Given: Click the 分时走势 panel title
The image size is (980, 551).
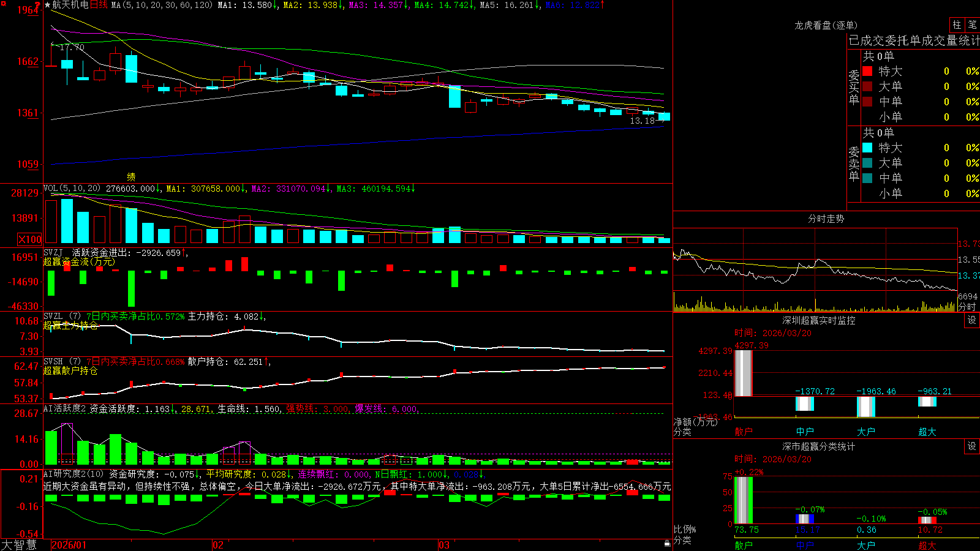Looking at the screenshot, I should pos(826,219).
